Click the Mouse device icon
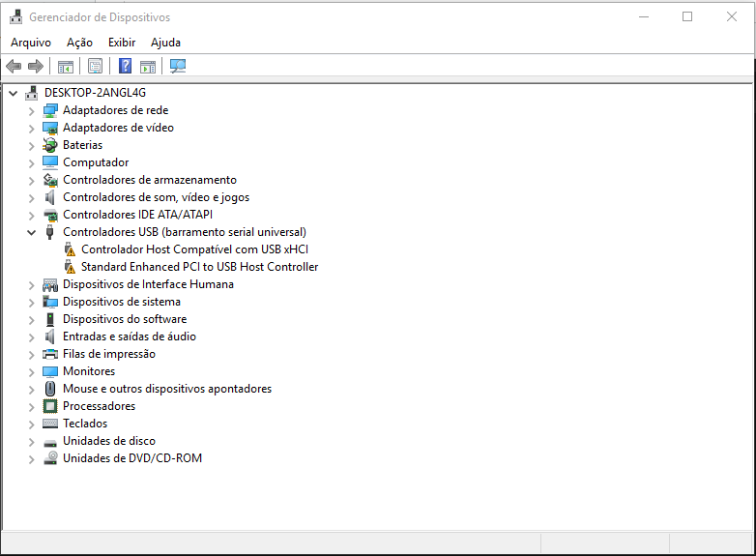 point(49,389)
